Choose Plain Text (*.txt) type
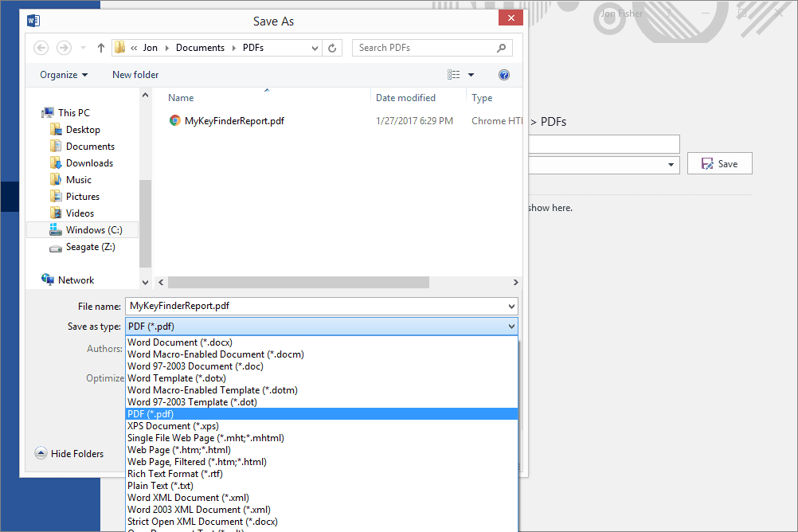The image size is (798, 532). (322, 486)
